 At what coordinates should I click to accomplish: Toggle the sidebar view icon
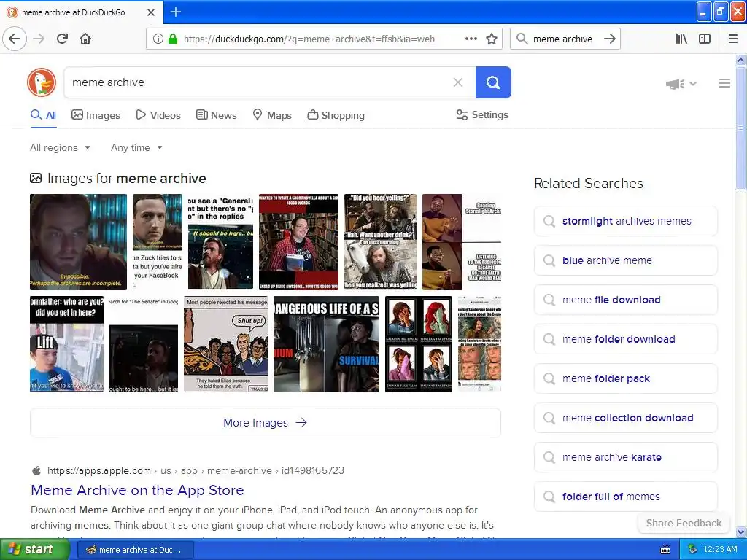[705, 39]
